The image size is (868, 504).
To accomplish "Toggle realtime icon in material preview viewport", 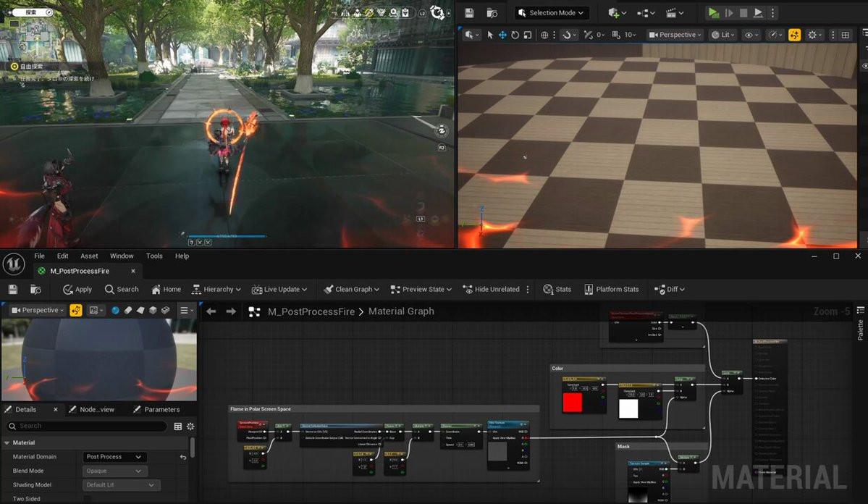I will (76, 310).
